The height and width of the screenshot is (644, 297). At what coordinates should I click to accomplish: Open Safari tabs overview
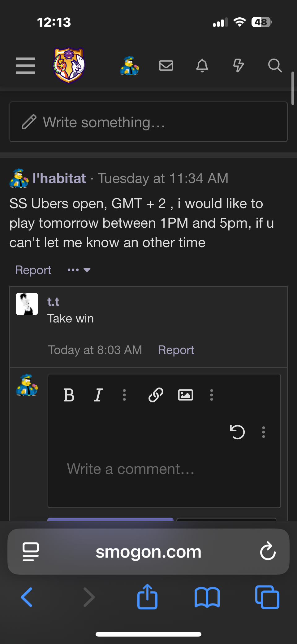click(267, 597)
